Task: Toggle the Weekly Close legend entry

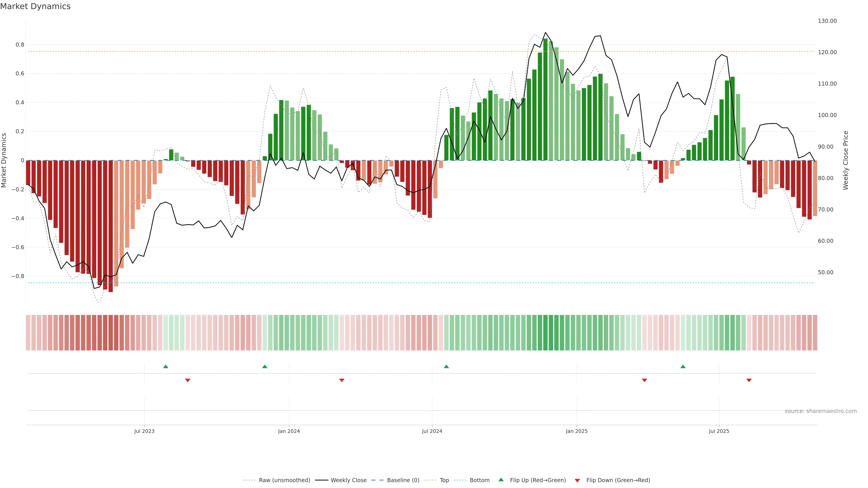Action: [348, 480]
